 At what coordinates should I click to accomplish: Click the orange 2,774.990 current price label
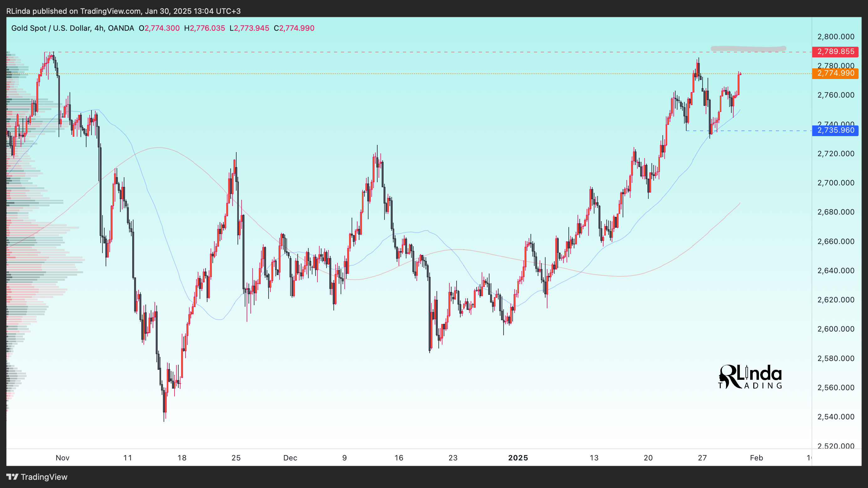[x=835, y=73]
